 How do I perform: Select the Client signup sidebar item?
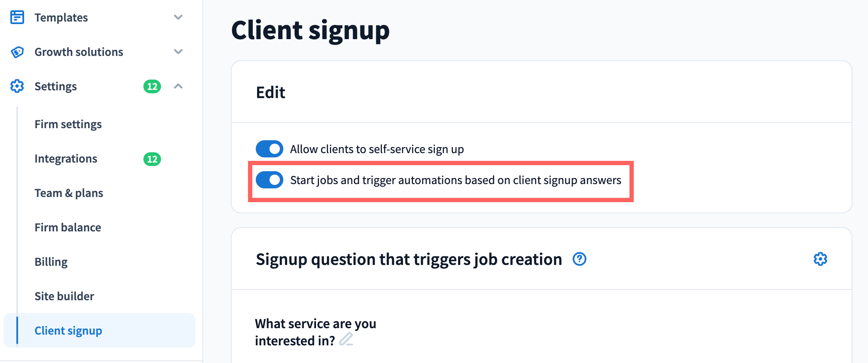[x=68, y=331]
